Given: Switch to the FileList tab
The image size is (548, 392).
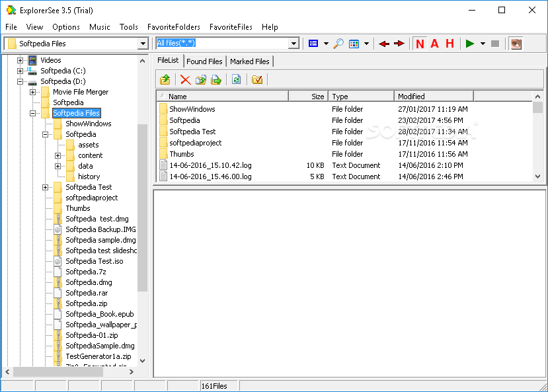Looking at the screenshot, I should [x=168, y=60].
